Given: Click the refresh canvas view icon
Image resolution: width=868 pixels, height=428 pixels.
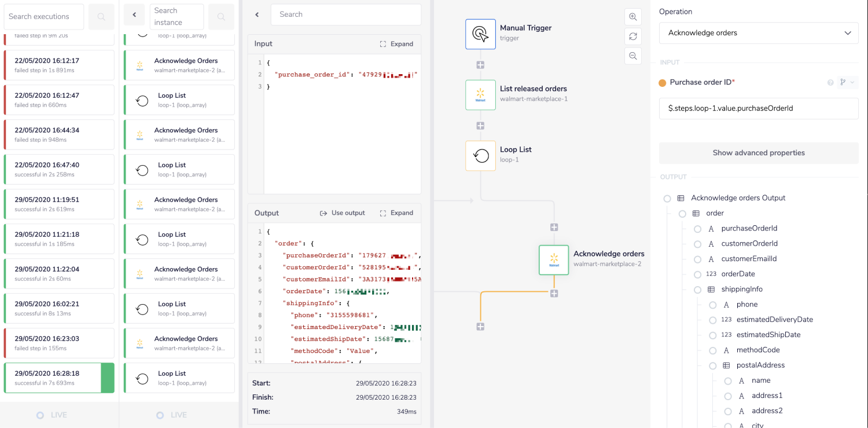Looking at the screenshot, I should [x=633, y=36].
